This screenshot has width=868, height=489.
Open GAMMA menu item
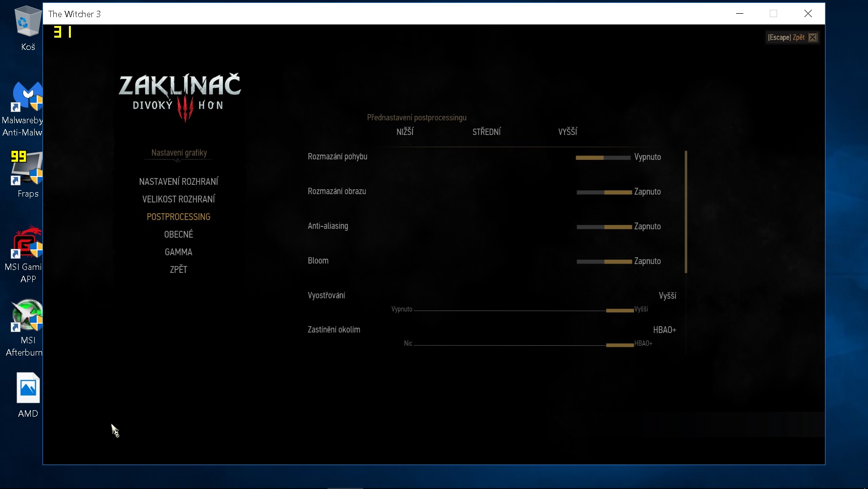click(178, 252)
